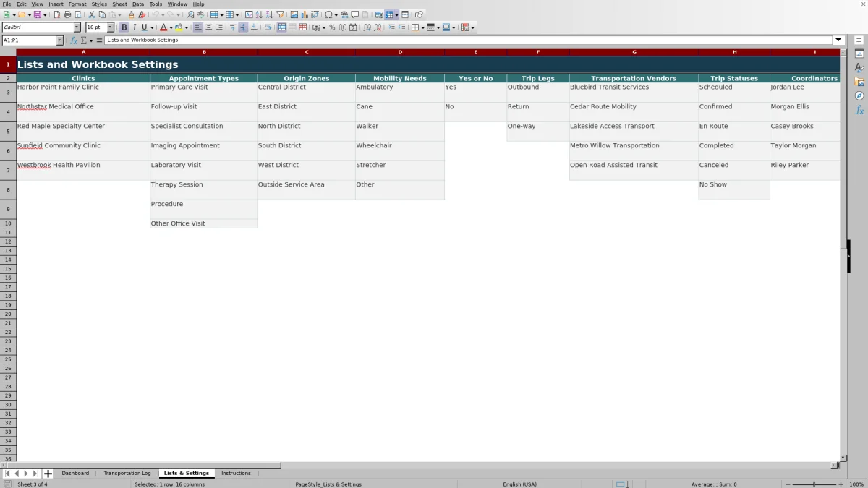The image size is (868, 488).
Task: Click the AutoFilter funnel icon
Action: point(280,14)
